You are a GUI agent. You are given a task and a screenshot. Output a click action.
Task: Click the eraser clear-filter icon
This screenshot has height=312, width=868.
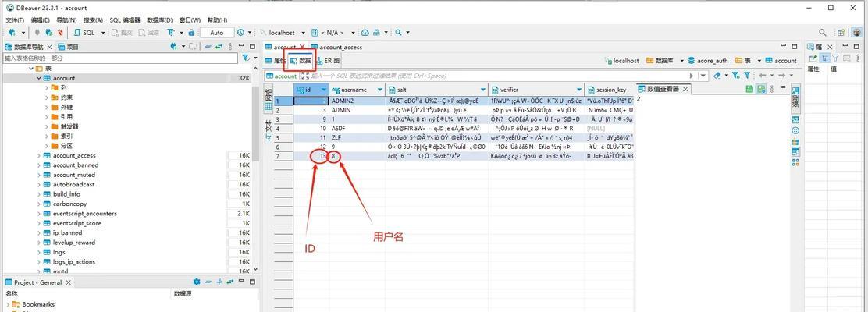coord(717,75)
